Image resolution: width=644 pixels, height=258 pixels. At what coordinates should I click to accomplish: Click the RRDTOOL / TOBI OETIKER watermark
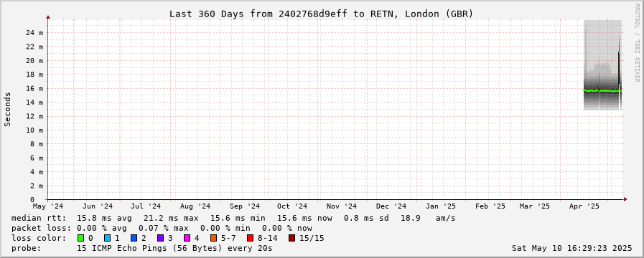(x=637, y=42)
